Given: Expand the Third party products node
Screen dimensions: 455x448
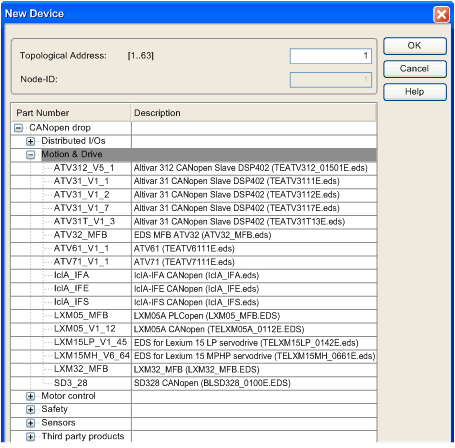Looking at the screenshot, I should pyautogui.click(x=31, y=437).
